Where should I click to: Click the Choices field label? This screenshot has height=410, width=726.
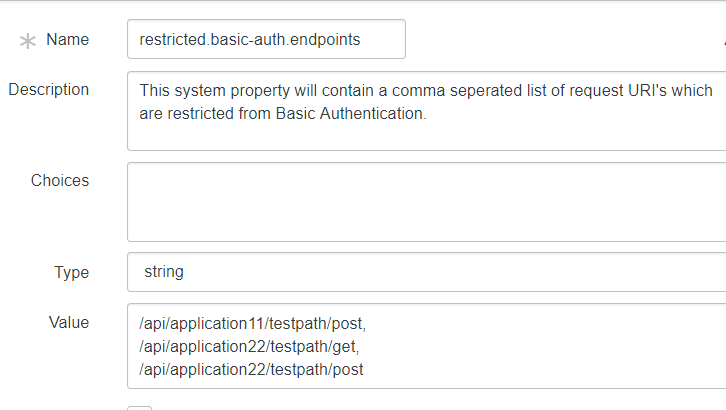click(60, 181)
